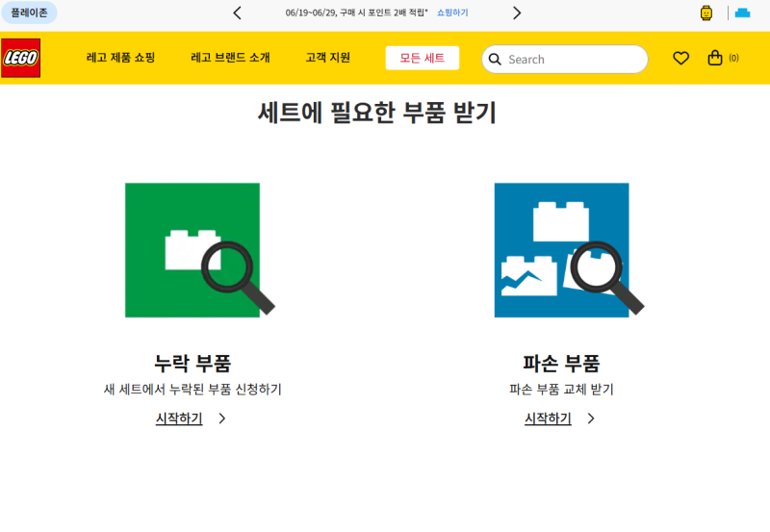Click the cart count (0)

[x=733, y=58]
